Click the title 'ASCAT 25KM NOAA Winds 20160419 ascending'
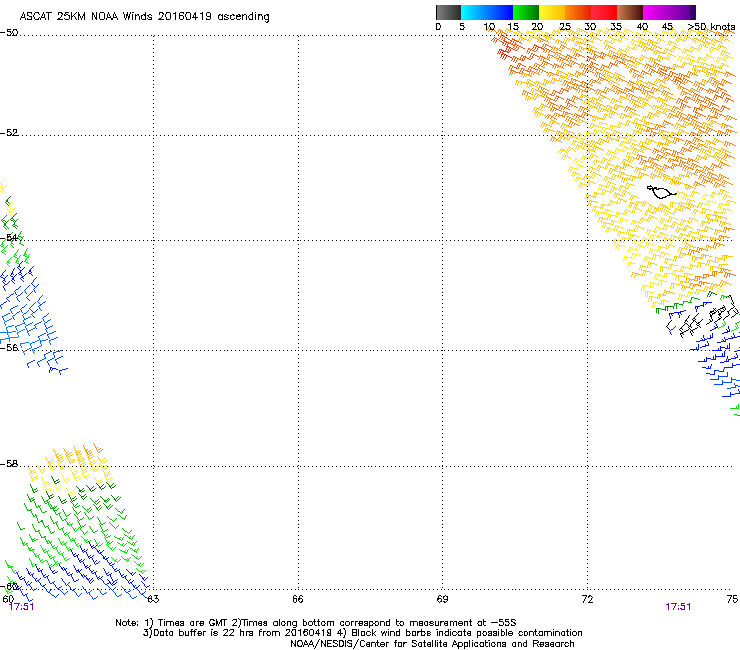The height and width of the screenshot is (650, 740). 144,17
